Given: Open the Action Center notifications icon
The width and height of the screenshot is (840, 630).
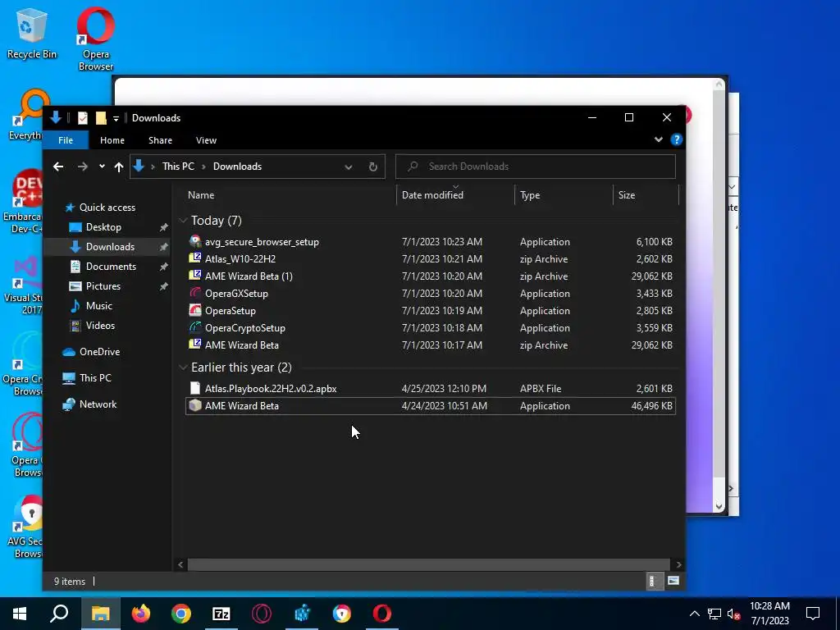Looking at the screenshot, I should 813,614.
